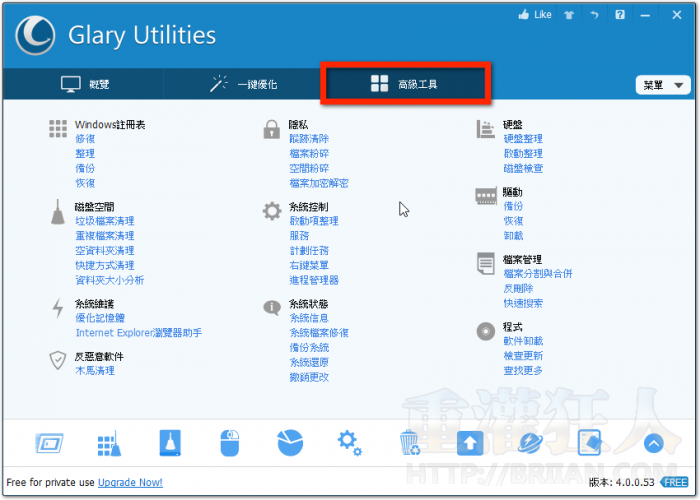The width and height of the screenshot is (700, 500).
Task: Open Internet Explorer瀏覽器助手 link
Action: [138, 333]
